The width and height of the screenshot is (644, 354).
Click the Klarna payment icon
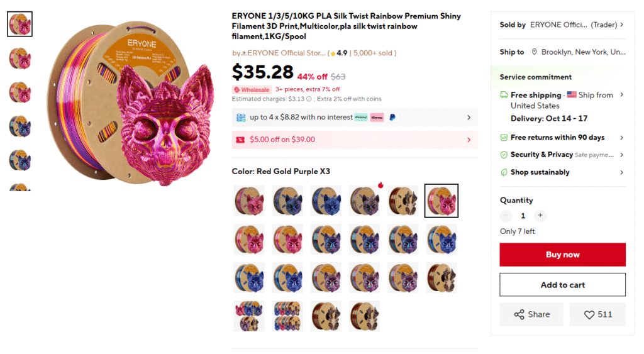(x=377, y=118)
